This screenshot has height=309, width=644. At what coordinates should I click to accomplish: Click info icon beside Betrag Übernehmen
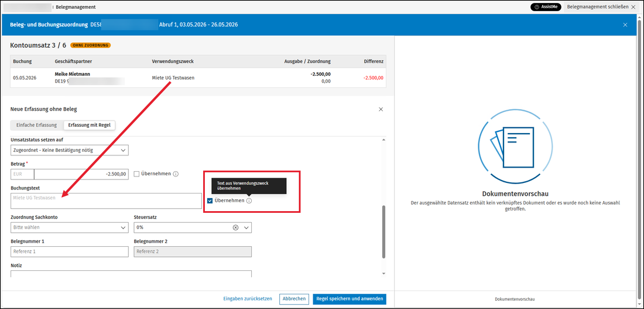coord(176,174)
